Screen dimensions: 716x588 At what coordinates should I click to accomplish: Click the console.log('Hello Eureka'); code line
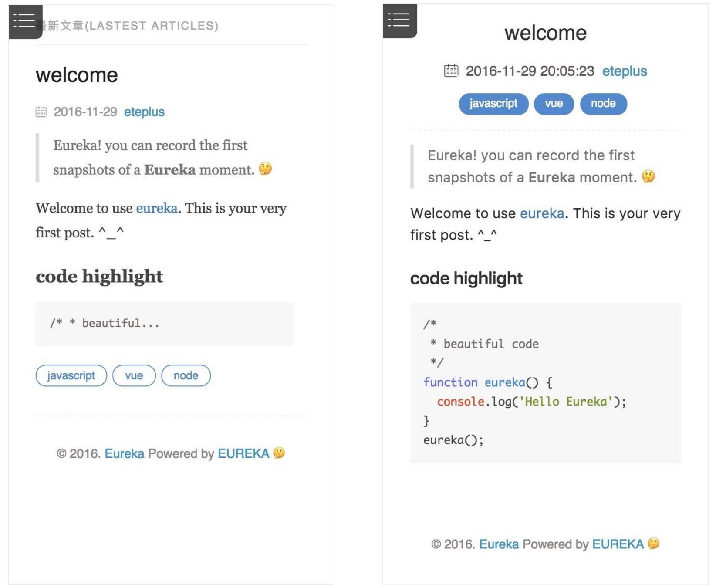click(x=532, y=402)
